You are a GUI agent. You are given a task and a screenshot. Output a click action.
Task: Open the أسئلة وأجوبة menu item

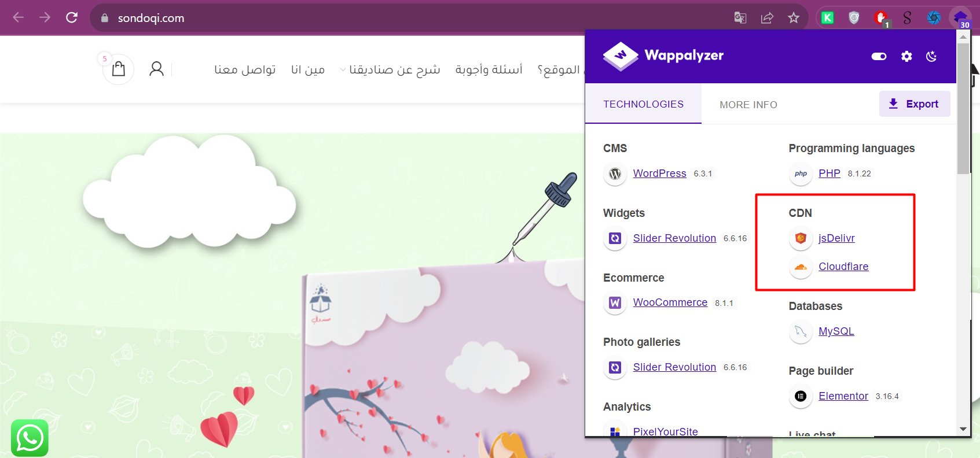point(489,69)
